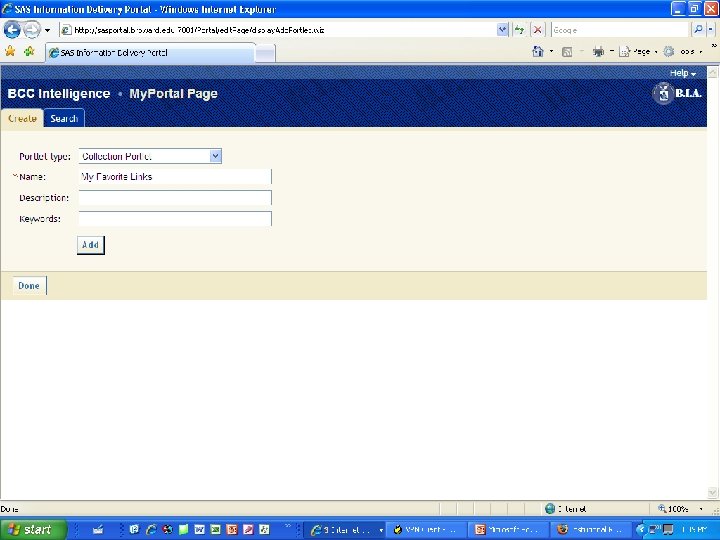
Task: Click the network monitor tray icon
Action: (x=653, y=530)
